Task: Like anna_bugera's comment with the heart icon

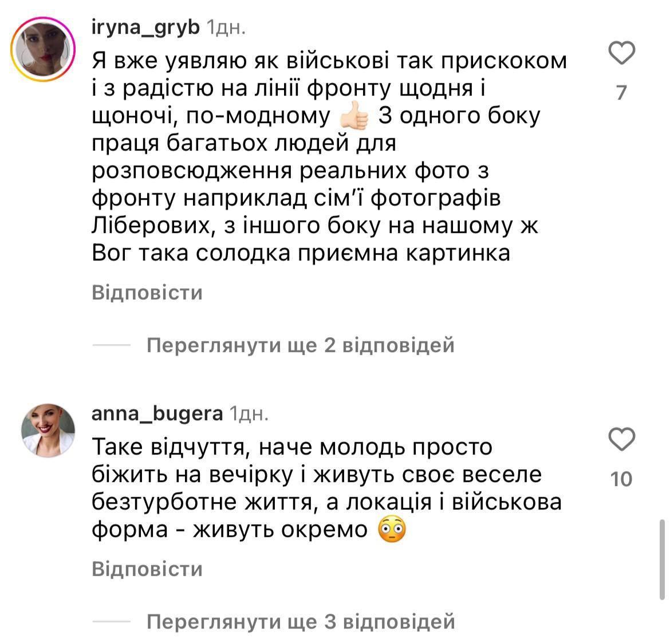Action: pyautogui.click(x=622, y=438)
